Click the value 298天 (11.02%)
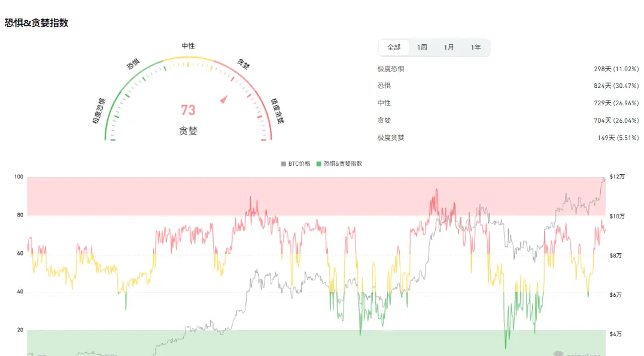This screenshot has height=356, width=644. point(616,69)
